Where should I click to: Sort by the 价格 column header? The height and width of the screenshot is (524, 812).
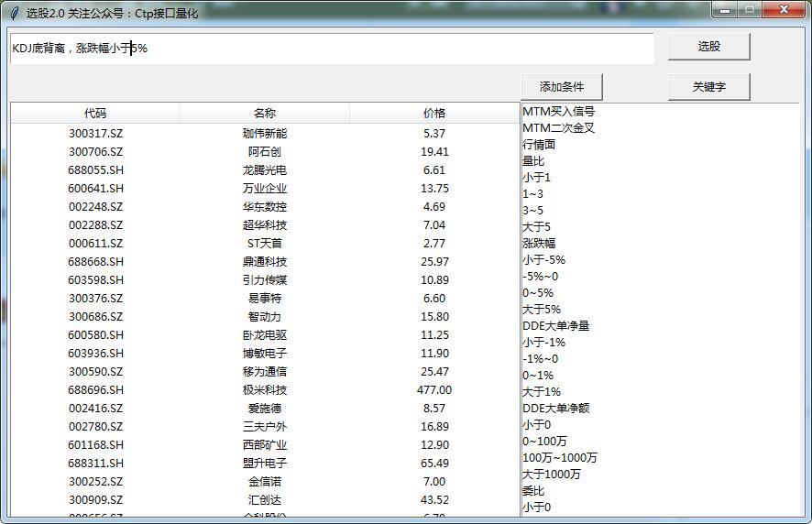coord(434,114)
